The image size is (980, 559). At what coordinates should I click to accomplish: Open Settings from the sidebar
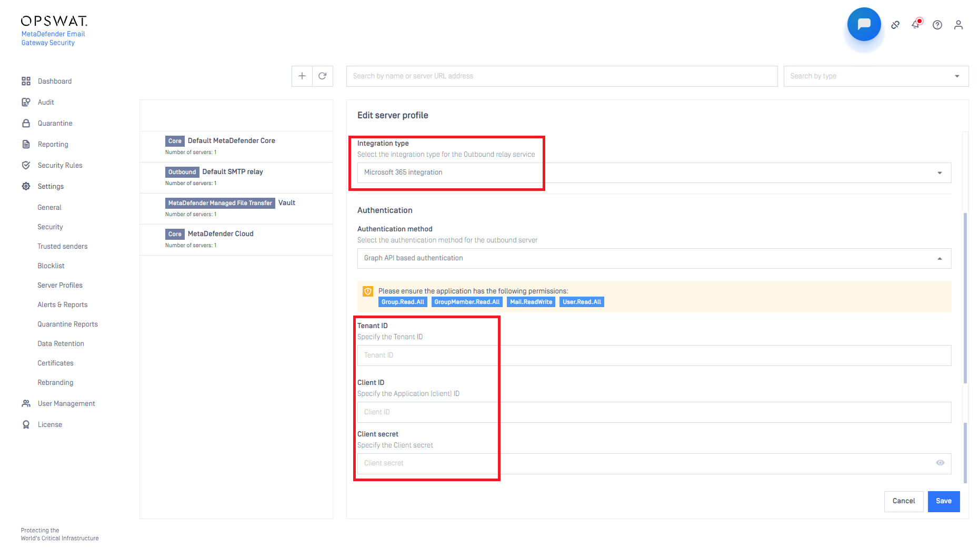coord(51,186)
